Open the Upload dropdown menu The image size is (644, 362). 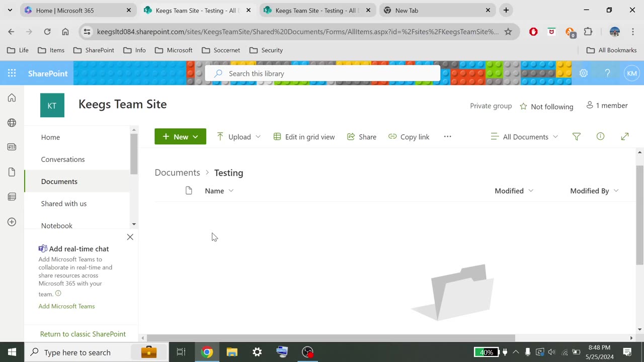tap(258, 137)
